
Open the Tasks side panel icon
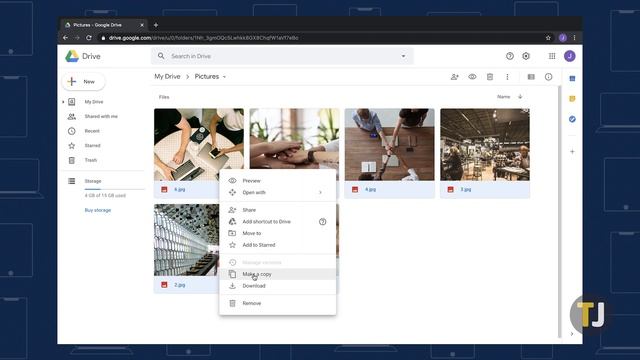coord(572,119)
